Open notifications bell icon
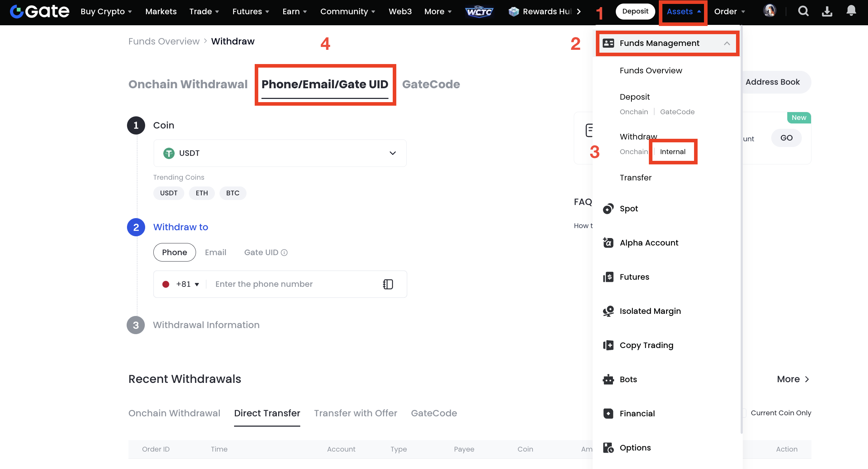The height and width of the screenshot is (469, 868). coord(851,11)
